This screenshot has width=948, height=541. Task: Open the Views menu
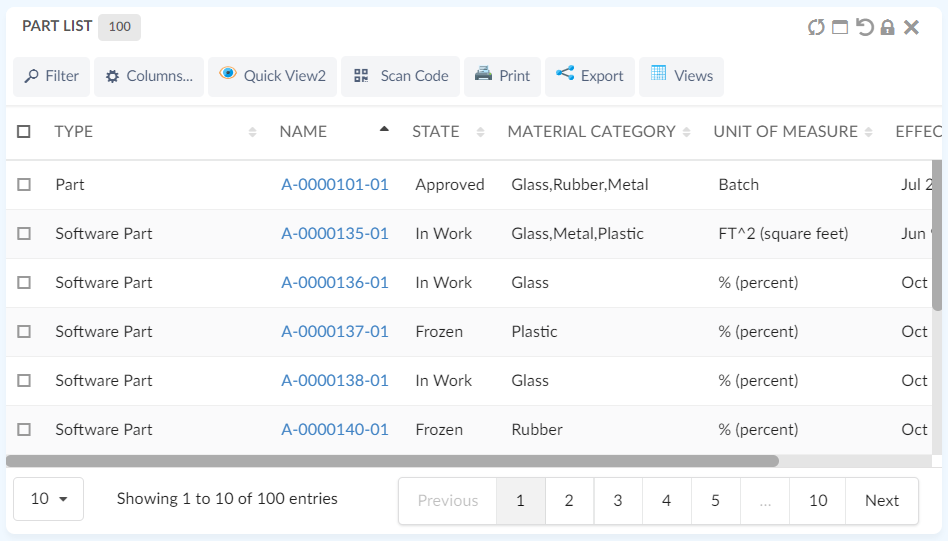coord(681,76)
